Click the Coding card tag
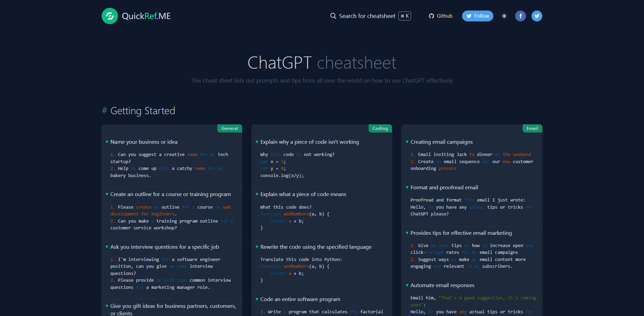The width and height of the screenshot is (644, 316). 380,128
